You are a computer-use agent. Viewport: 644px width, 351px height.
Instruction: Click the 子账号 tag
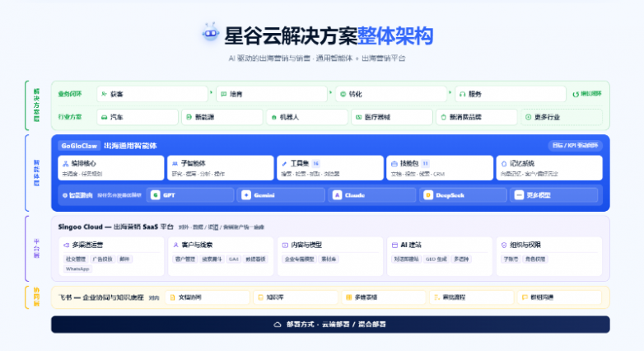(x=511, y=259)
